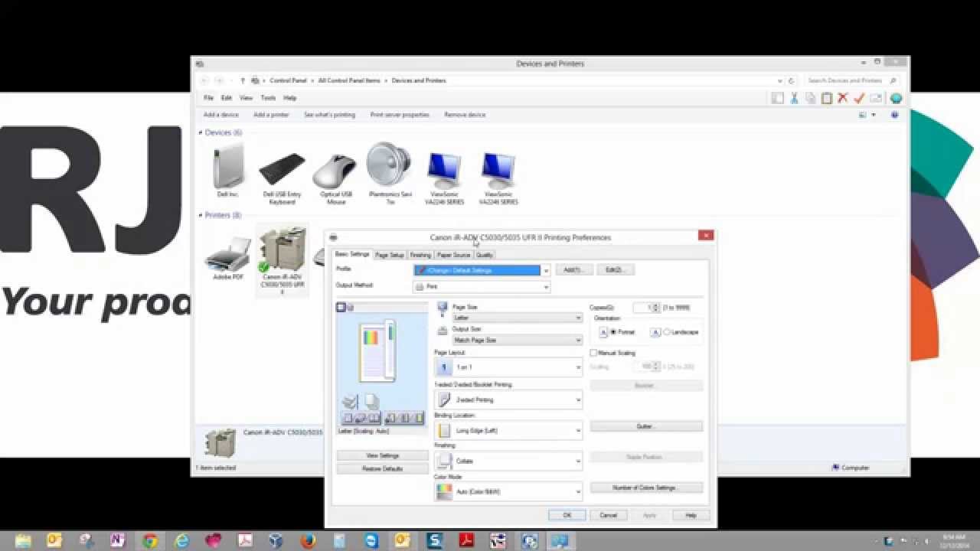Switch to the Page Setup tab

pyautogui.click(x=390, y=255)
